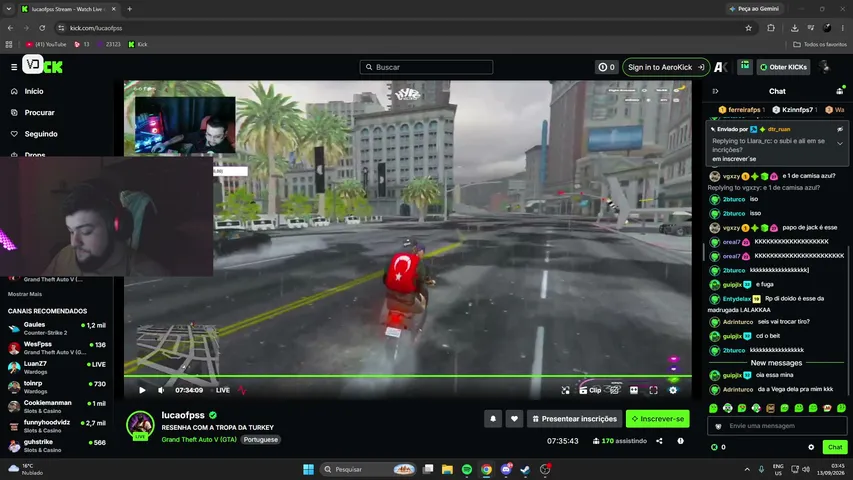Click the brown box emote in quick emotes
This screenshot has width=853, height=480.
[770, 408]
